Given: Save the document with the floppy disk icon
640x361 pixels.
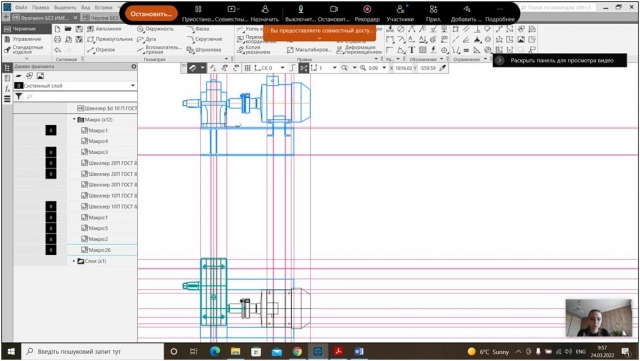Looking at the screenshot, I should [x=79, y=29].
